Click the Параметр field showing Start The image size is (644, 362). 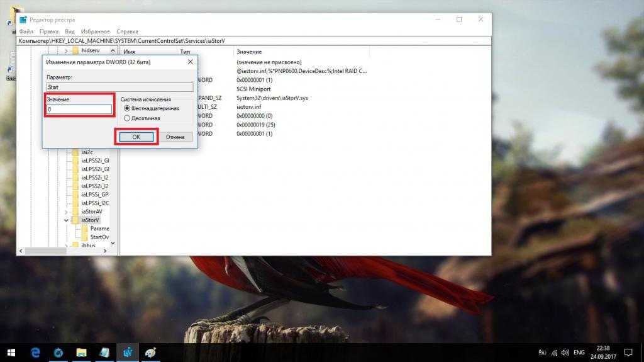119,88
